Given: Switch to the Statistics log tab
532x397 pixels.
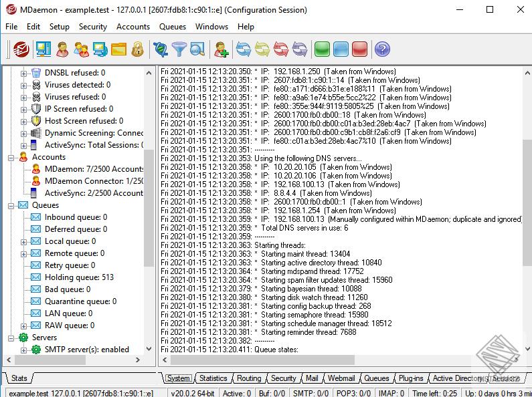Looking at the screenshot, I should click(x=213, y=378).
